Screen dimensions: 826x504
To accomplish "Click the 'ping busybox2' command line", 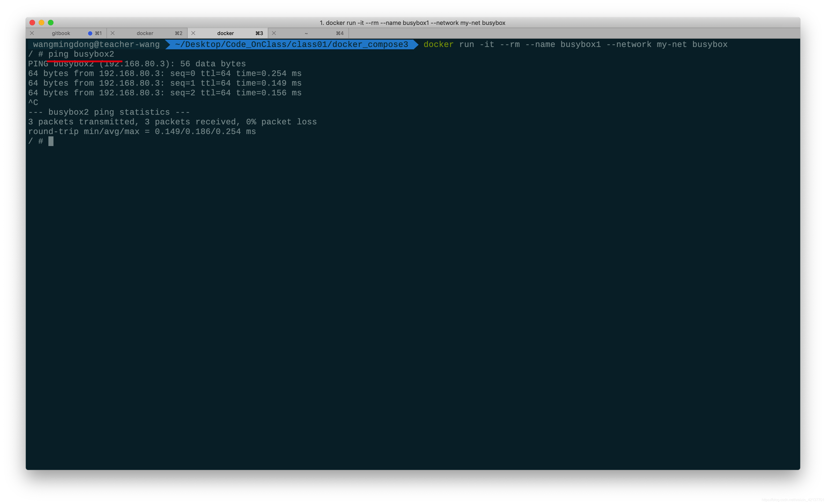I will pos(81,54).
